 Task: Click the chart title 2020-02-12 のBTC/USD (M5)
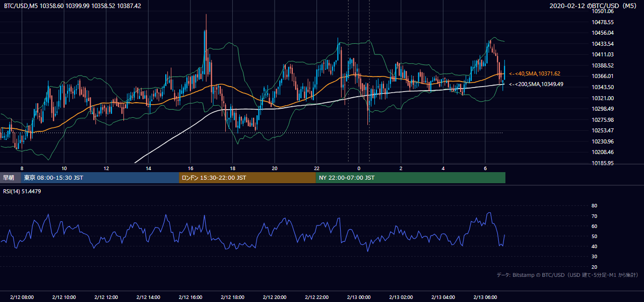[x=593, y=6]
